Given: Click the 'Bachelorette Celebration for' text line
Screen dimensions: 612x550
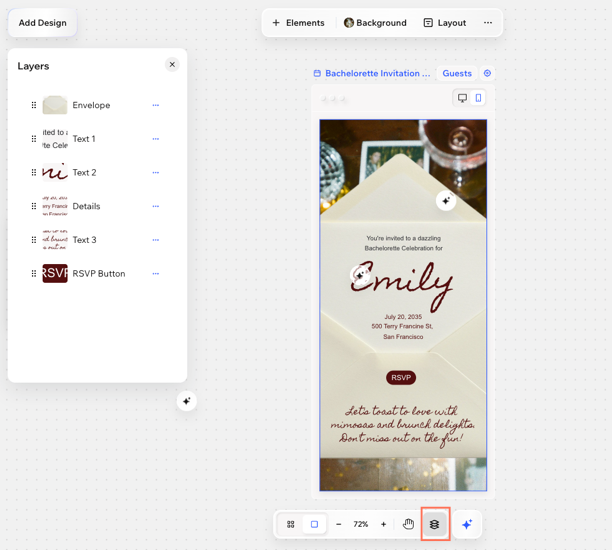Looking at the screenshot, I should (404, 248).
